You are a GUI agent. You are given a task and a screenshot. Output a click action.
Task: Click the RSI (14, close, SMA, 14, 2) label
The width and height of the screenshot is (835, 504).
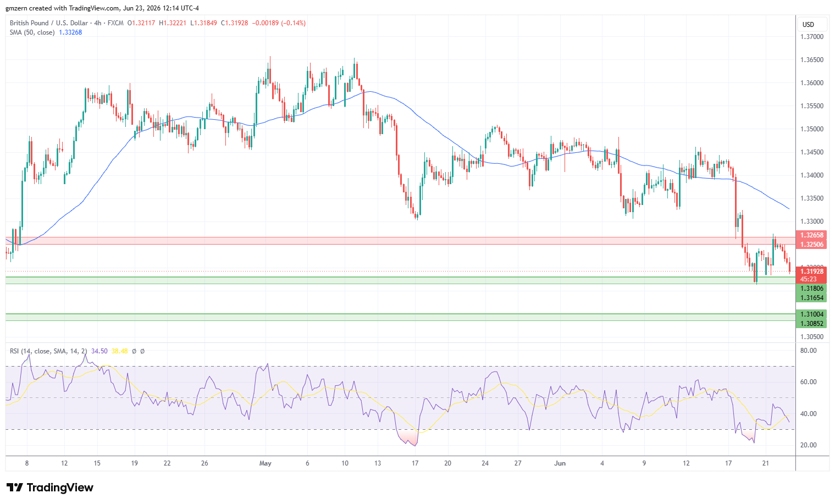48,351
